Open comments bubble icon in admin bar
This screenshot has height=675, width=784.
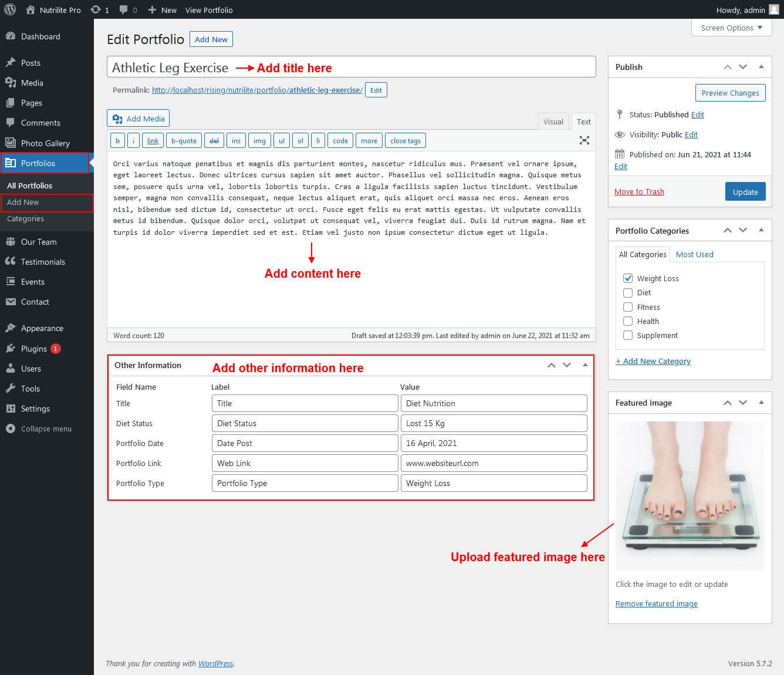(x=124, y=10)
